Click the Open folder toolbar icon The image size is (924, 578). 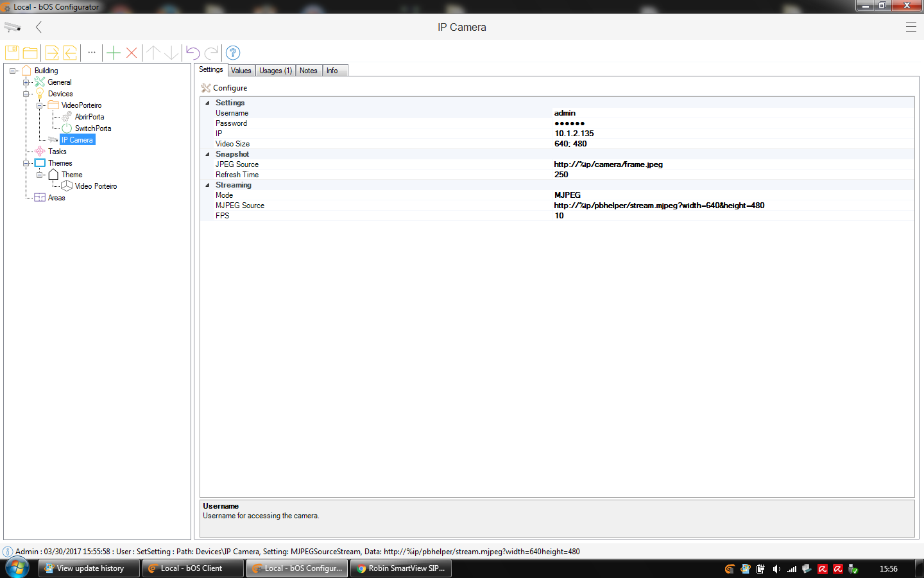point(30,53)
